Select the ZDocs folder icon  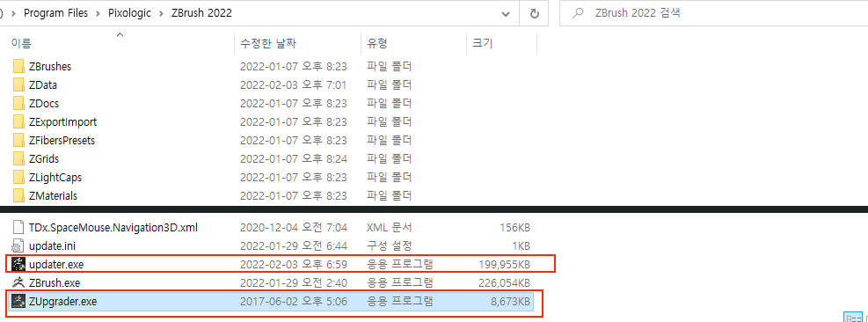coord(18,104)
